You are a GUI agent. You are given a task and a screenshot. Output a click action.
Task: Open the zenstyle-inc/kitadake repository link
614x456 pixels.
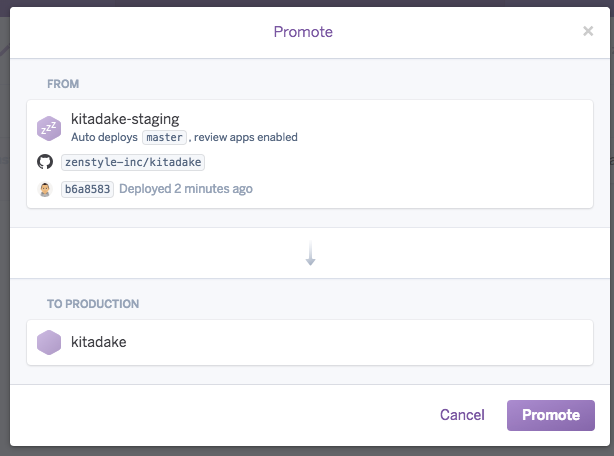point(133,162)
